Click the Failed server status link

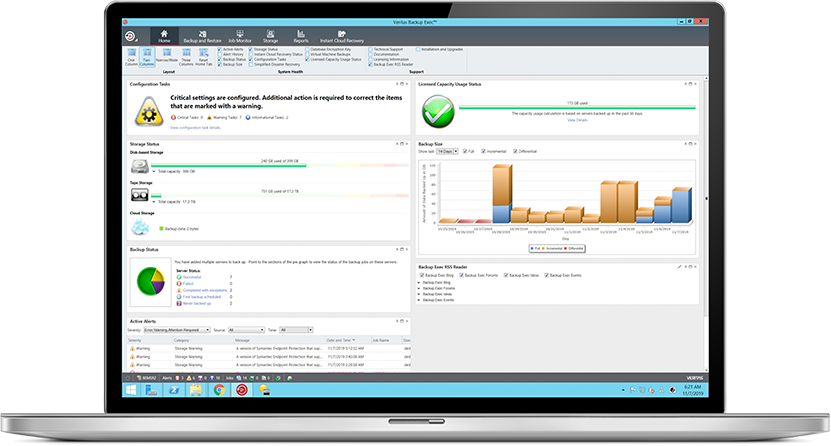(188, 284)
